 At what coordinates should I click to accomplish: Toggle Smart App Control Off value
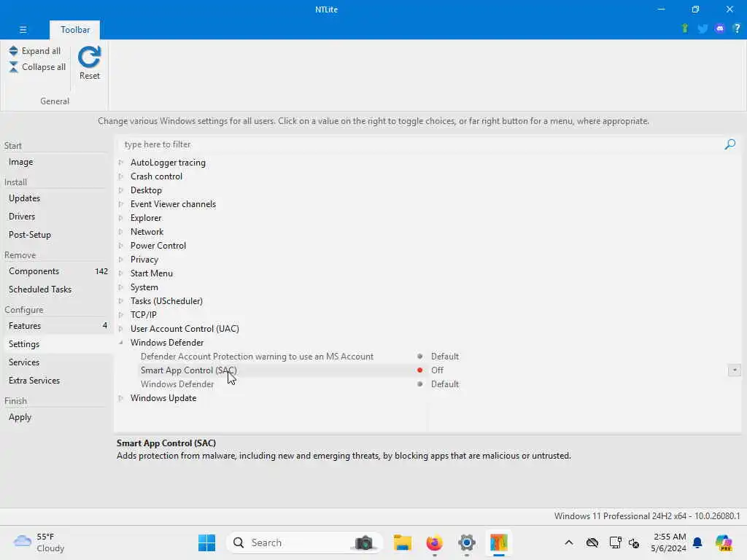tap(437, 370)
